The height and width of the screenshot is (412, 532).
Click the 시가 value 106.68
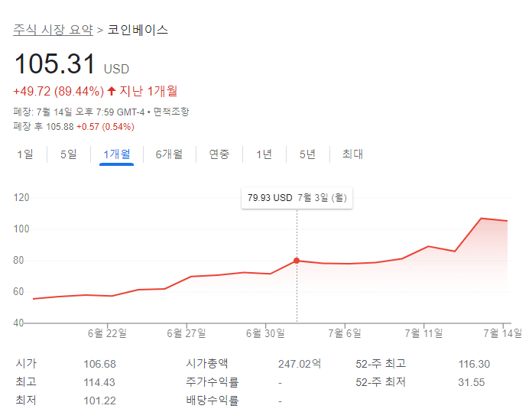99,364
